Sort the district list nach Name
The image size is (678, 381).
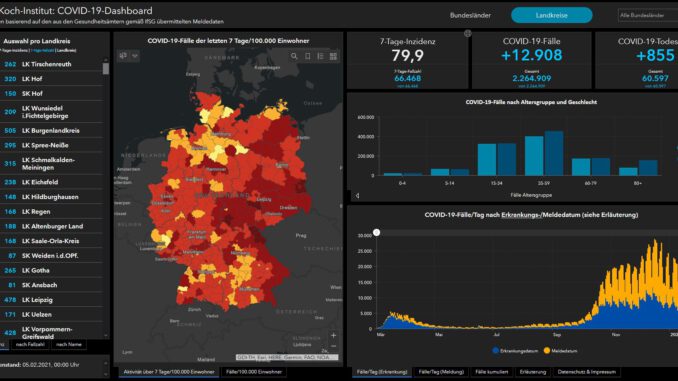point(68,345)
